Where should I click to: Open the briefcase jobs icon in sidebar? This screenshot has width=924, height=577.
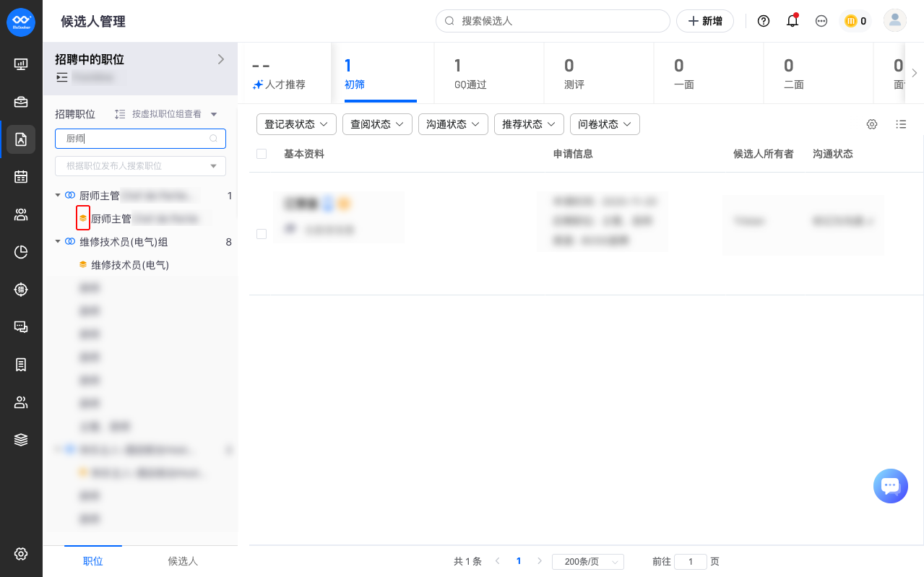tap(21, 102)
